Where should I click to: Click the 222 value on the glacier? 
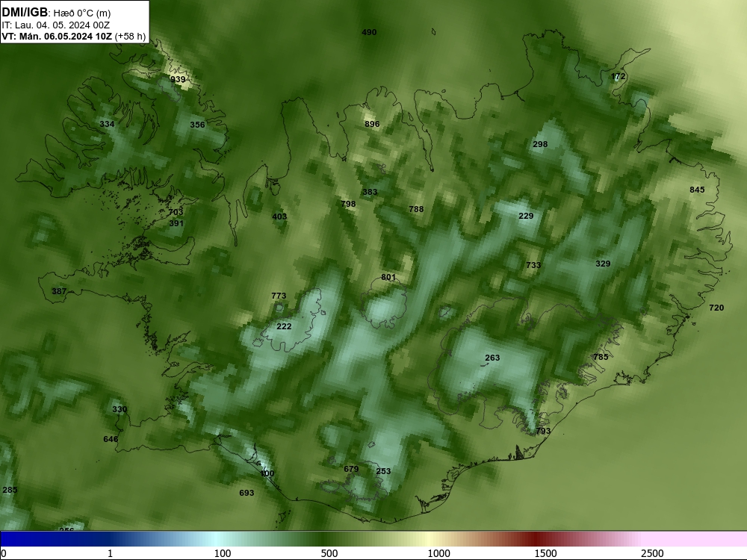tap(284, 326)
